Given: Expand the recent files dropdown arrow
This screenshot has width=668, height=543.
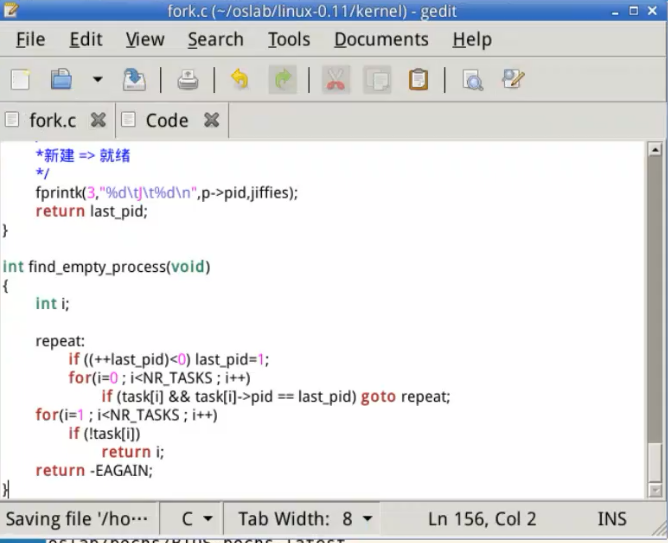Looking at the screenshot, I should [97, 79].
